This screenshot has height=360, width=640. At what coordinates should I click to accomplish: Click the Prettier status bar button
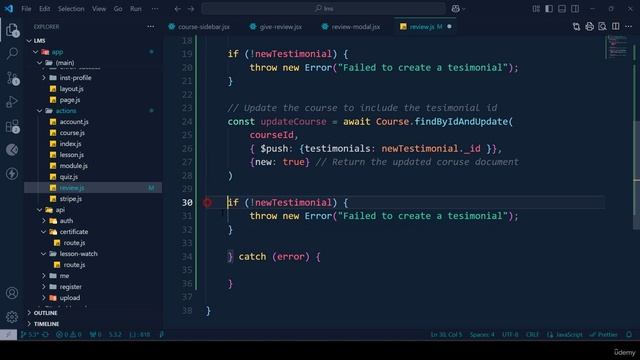pyautogui.click(x=604, y=334)
